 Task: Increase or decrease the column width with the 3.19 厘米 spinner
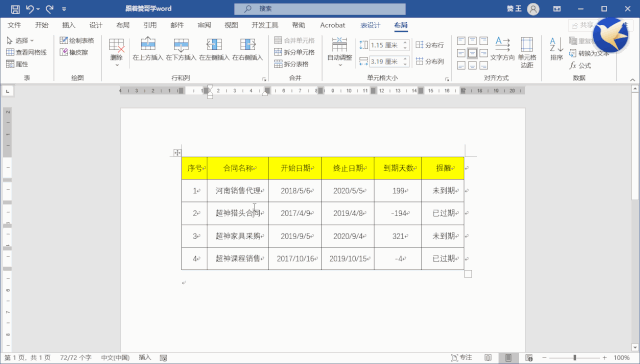(x=405, y=62)
